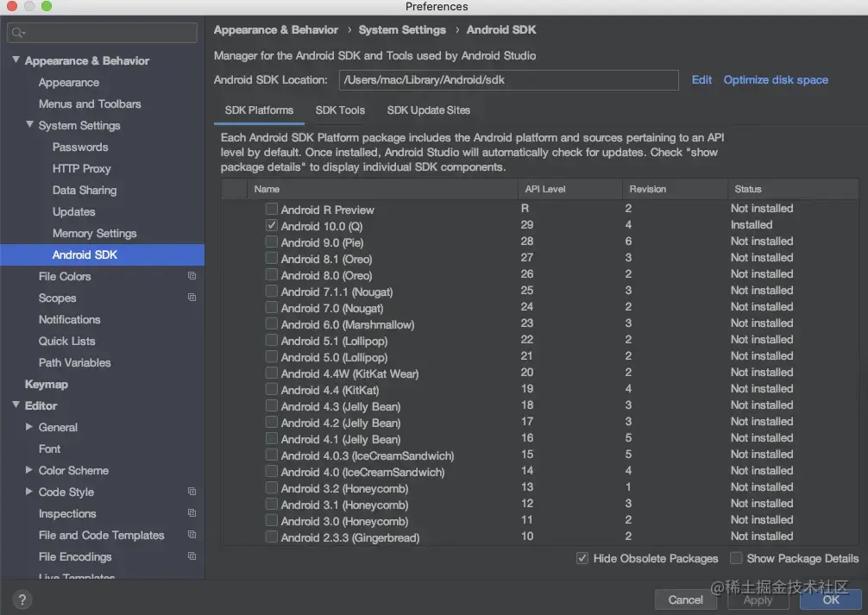The image size is (868, 615).
Task: Select Passwords in the settings tree
Action: (x=80, y=147)
